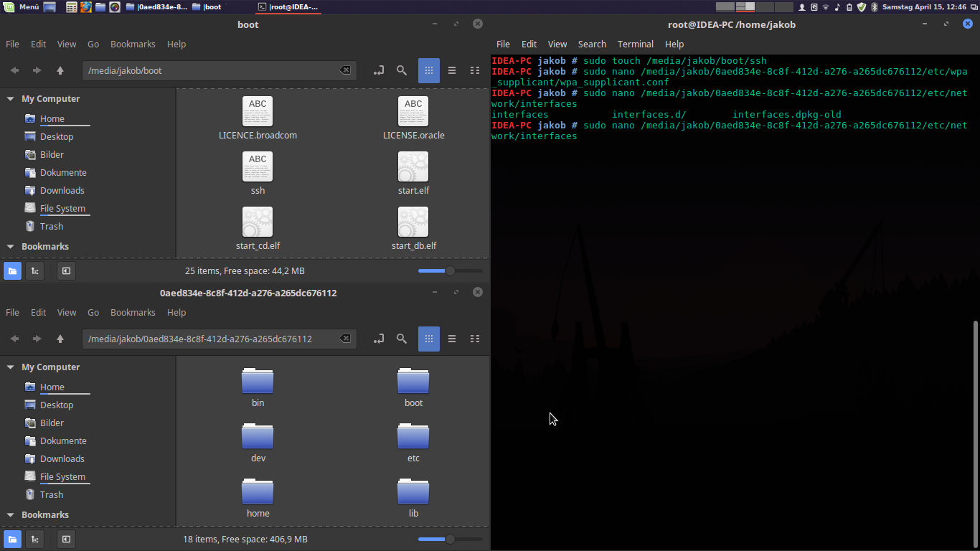The width and height of the screenshot is (980, 551).
Task: Expand the Go menu of the boot window
Action: pyautogui.click(x=93, y=44)
